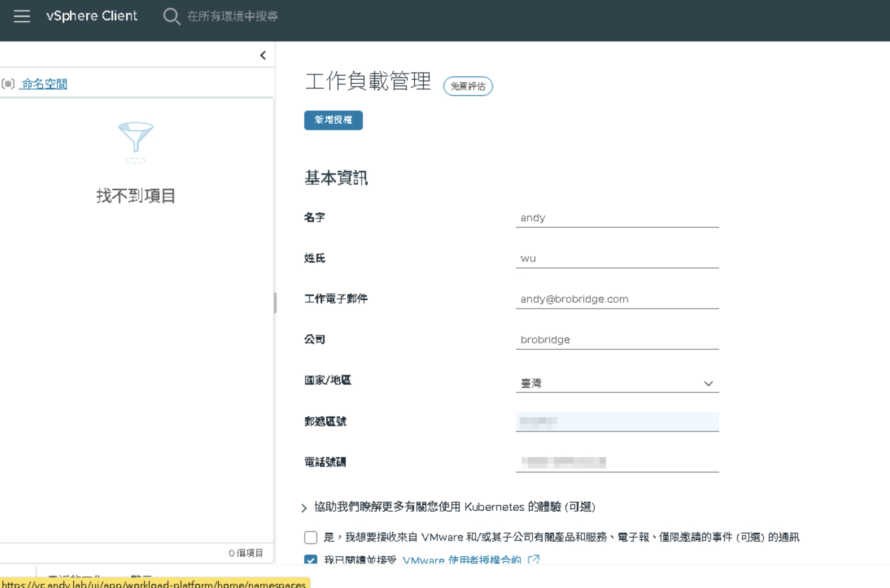Click the 工作負載管理 page heading
Screen dimensions: 890x588
368,81
